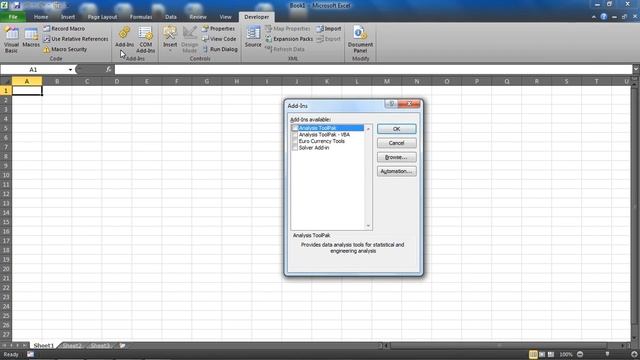The width and height of the screenshot is (640, 360).
Task: Switch to the View tab
Action: 225,17
